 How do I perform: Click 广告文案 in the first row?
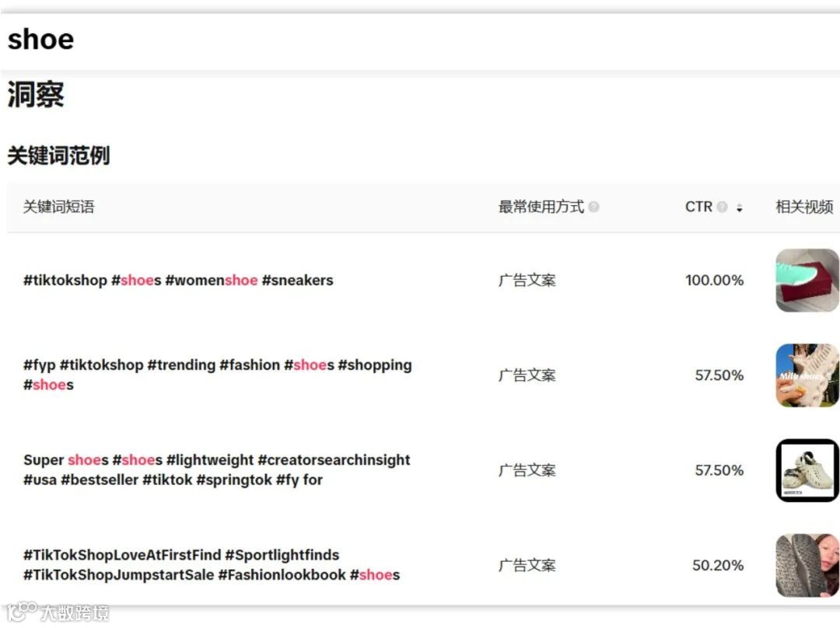(527, 281)
